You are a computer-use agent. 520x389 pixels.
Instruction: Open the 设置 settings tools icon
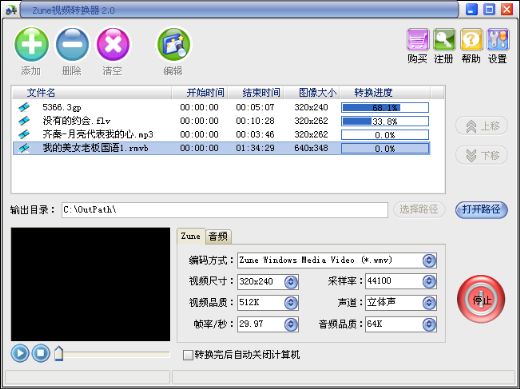498,40
